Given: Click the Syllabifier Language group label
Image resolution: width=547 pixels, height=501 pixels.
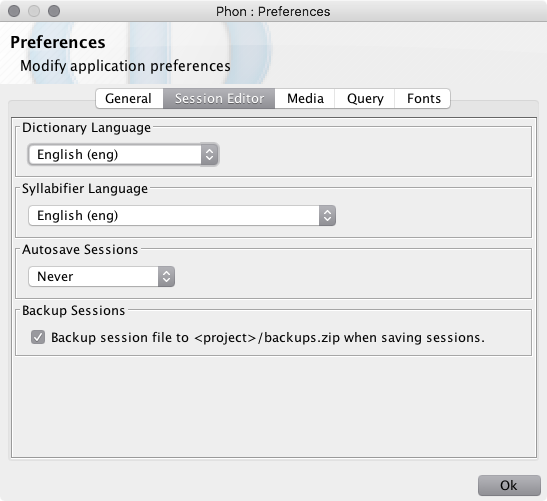Looking at the screenshot, I should click(x=85, y=189).
